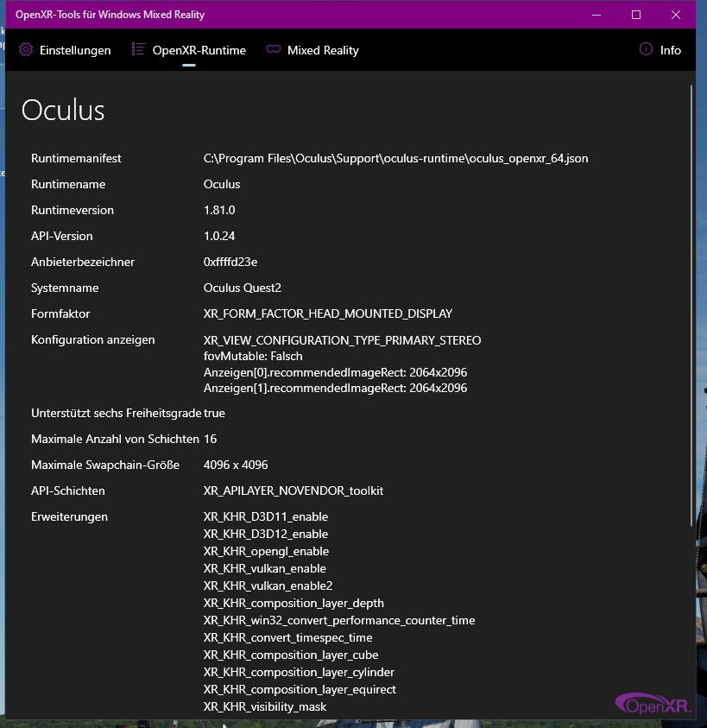Select the XR_KHR_visibility_mask extension

pos(265,707)
